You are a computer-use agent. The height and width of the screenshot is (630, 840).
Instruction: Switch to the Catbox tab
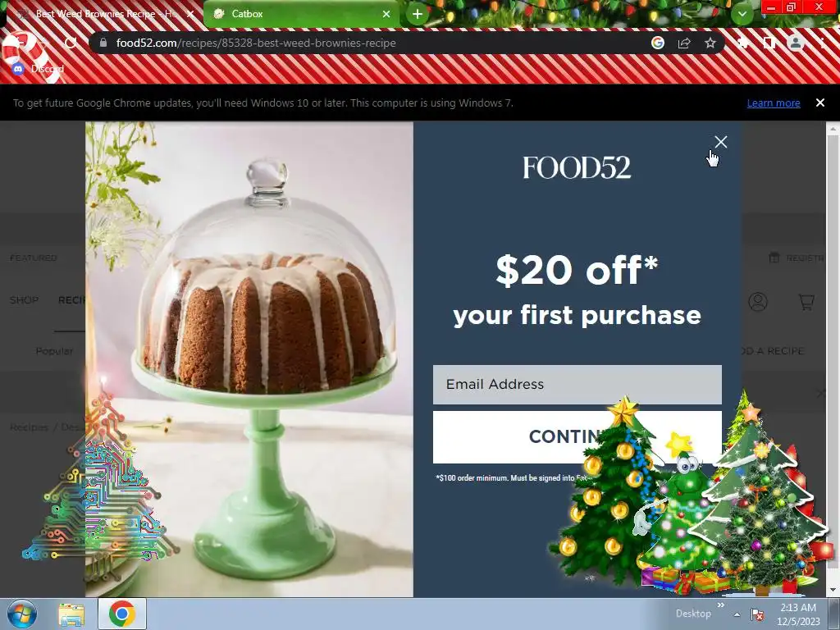pos(302,14)
